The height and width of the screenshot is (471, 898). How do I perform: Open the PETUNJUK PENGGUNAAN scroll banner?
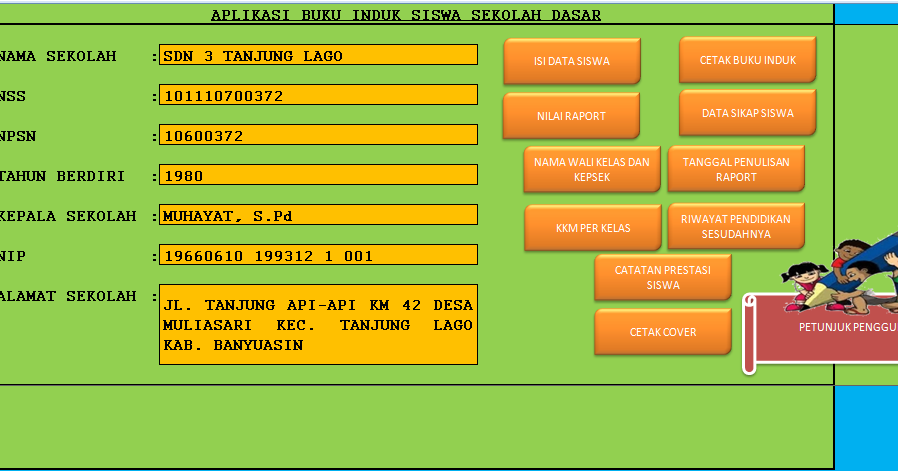coord(821,333)
